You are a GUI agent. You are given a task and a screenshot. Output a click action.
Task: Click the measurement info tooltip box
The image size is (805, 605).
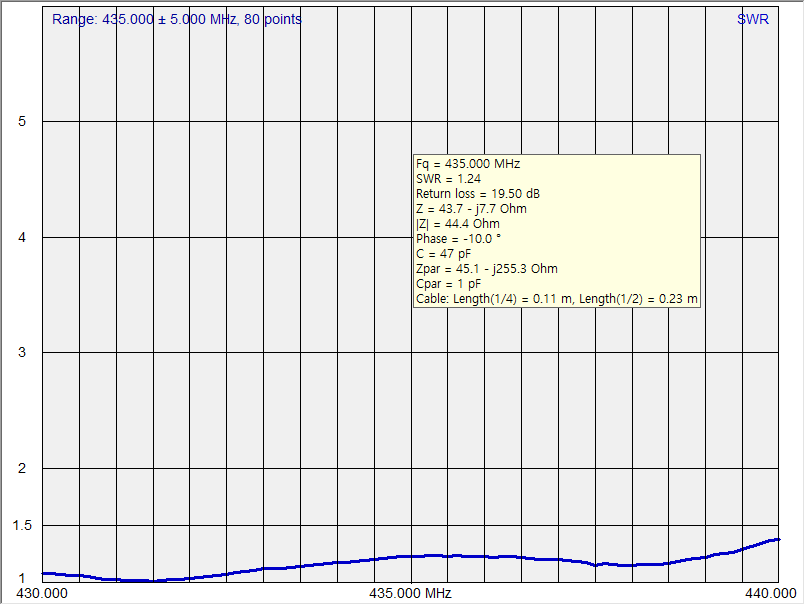556,230
